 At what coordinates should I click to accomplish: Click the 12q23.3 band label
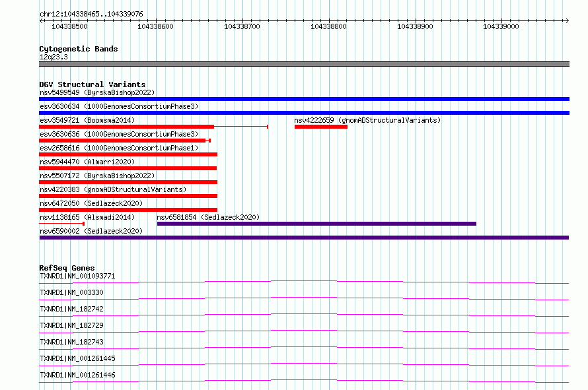coord(54,57)
